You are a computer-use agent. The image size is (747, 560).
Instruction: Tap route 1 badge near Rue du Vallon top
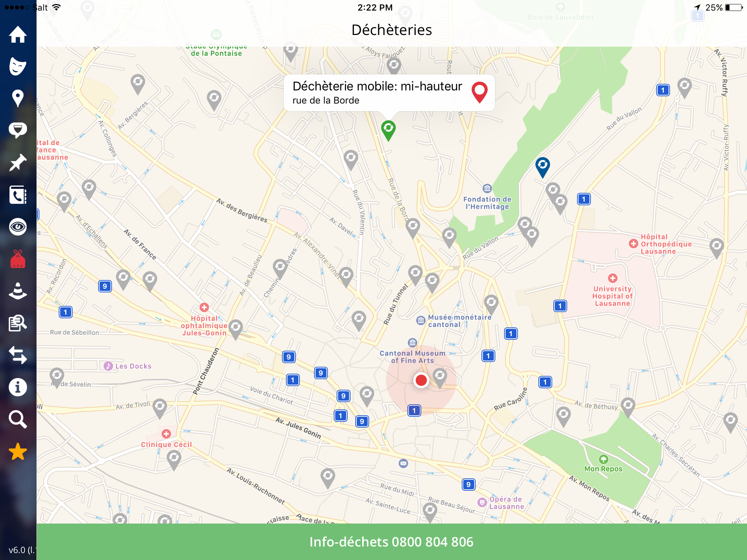(663, 90)
